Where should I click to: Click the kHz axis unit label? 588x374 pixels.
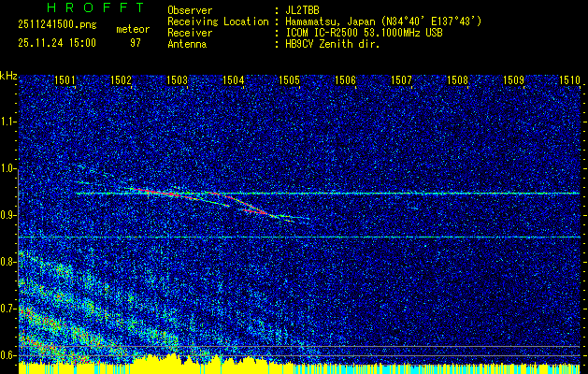tap(8, 75)
